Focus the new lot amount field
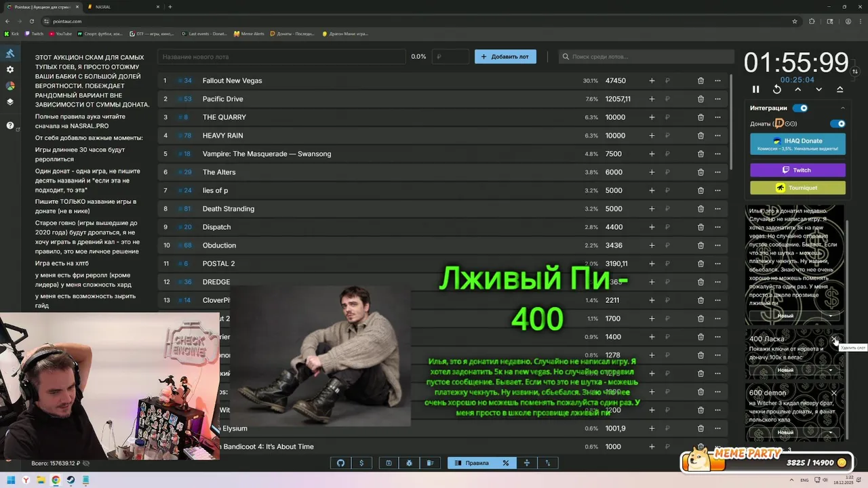868x488 pixels. click(450, 57)
